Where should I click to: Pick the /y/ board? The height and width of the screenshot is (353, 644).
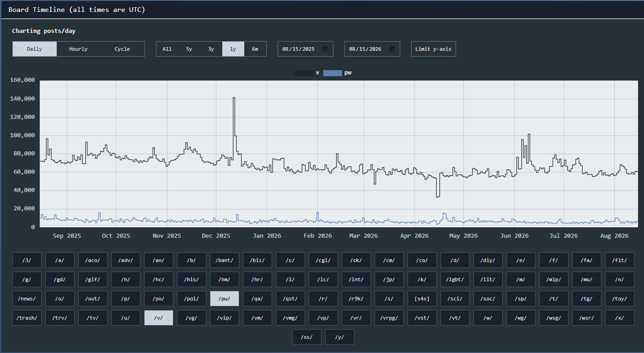click(340, 337)
